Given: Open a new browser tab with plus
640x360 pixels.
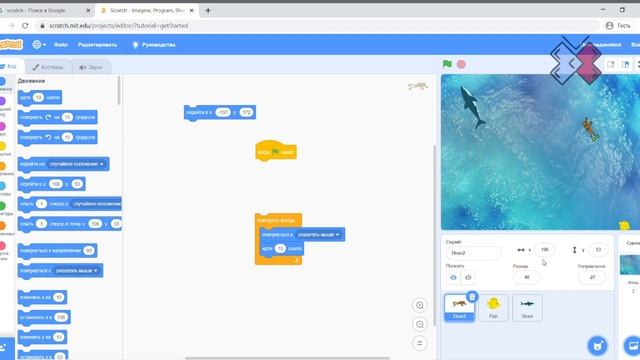Looking at the screenshot, I should coord(208,11).
